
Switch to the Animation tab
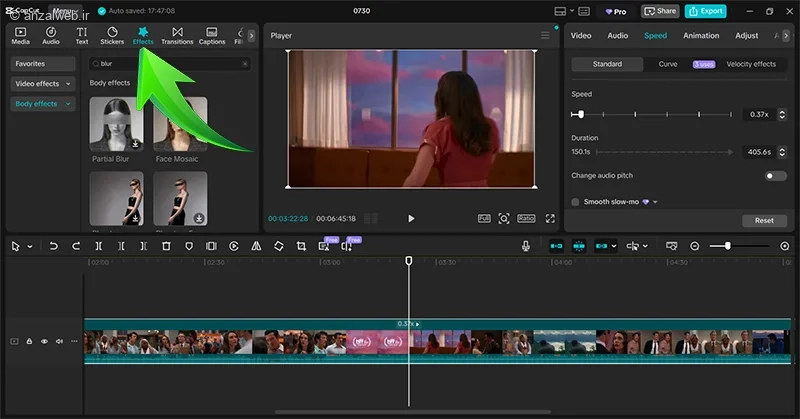[x=701, y=36]
